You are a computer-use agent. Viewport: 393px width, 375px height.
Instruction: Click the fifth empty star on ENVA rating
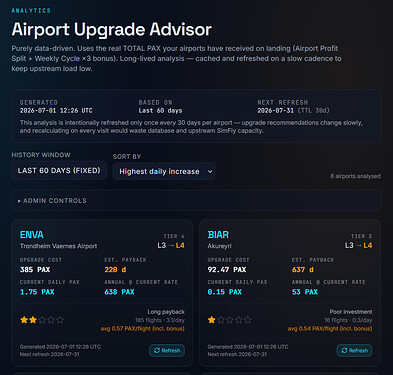click(x=60, y=320)
